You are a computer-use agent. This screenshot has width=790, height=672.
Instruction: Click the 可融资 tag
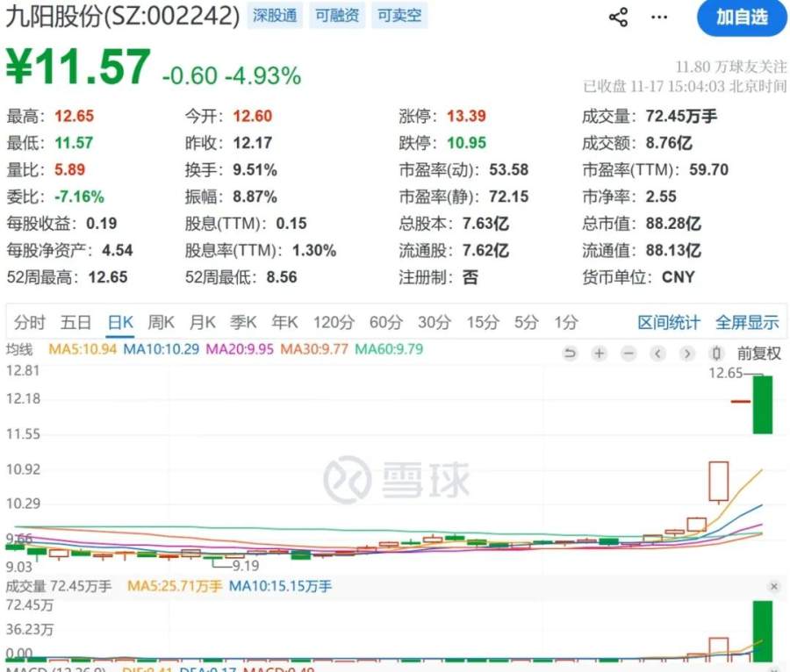[337, 16]
